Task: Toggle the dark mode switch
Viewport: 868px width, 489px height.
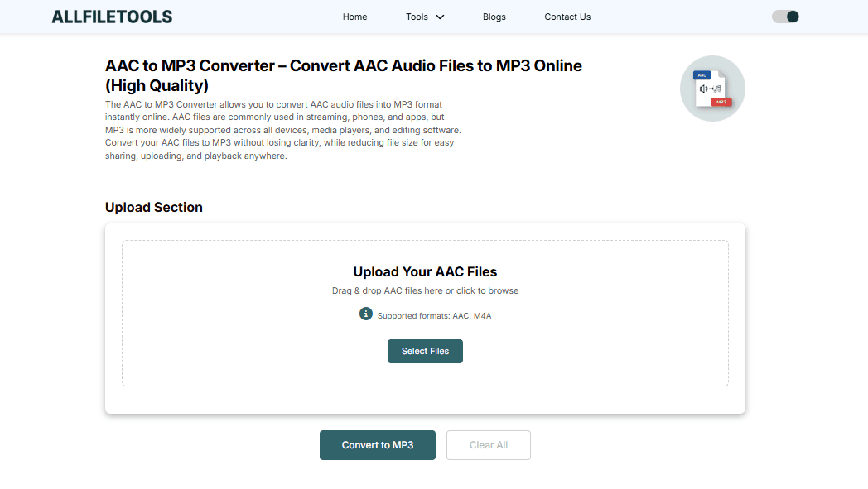Action: pos(785,17)
